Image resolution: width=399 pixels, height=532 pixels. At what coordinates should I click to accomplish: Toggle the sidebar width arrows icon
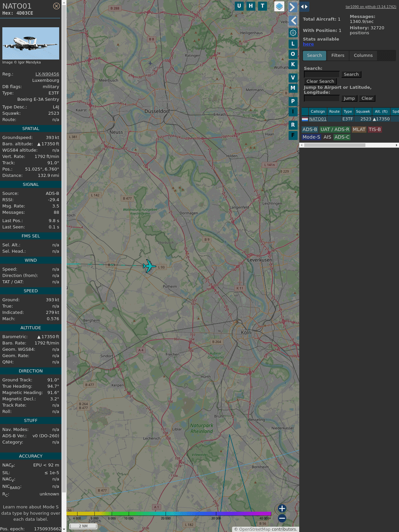[304, 7]
